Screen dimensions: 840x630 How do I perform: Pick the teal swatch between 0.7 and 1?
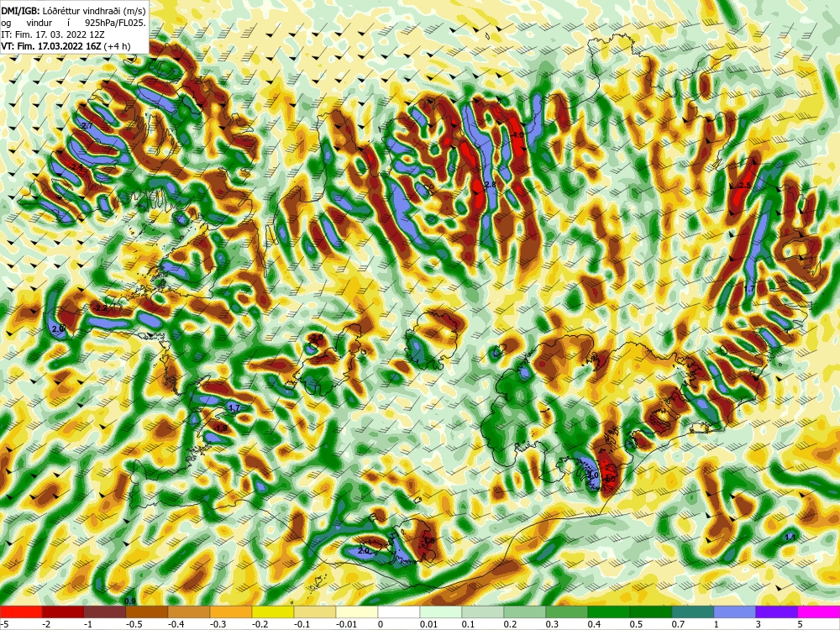tap(693, 612)
